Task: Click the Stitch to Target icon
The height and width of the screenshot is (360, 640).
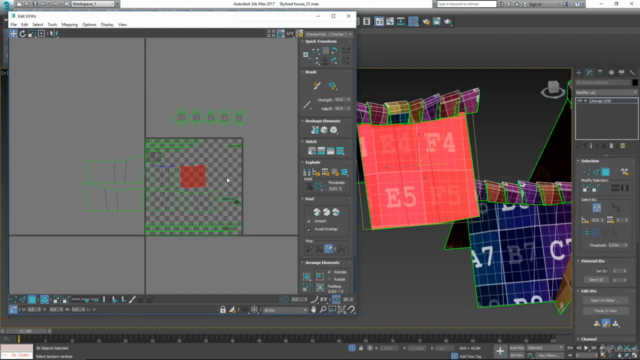Action: tap(312, 151)
